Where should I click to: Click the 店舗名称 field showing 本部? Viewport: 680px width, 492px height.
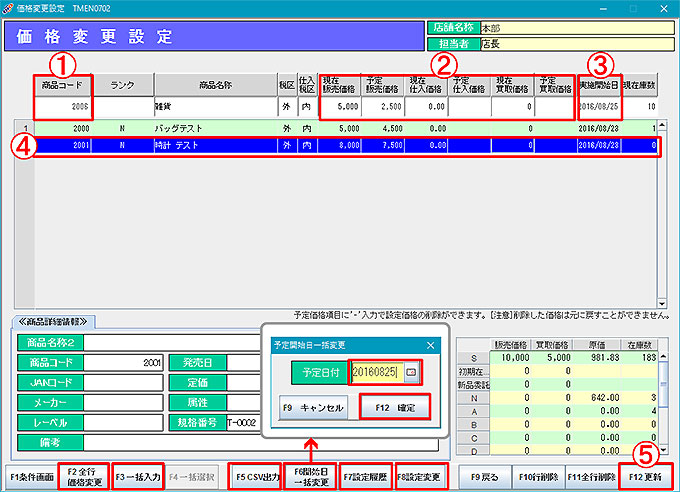pyautogui.click(x=577, y=28)
